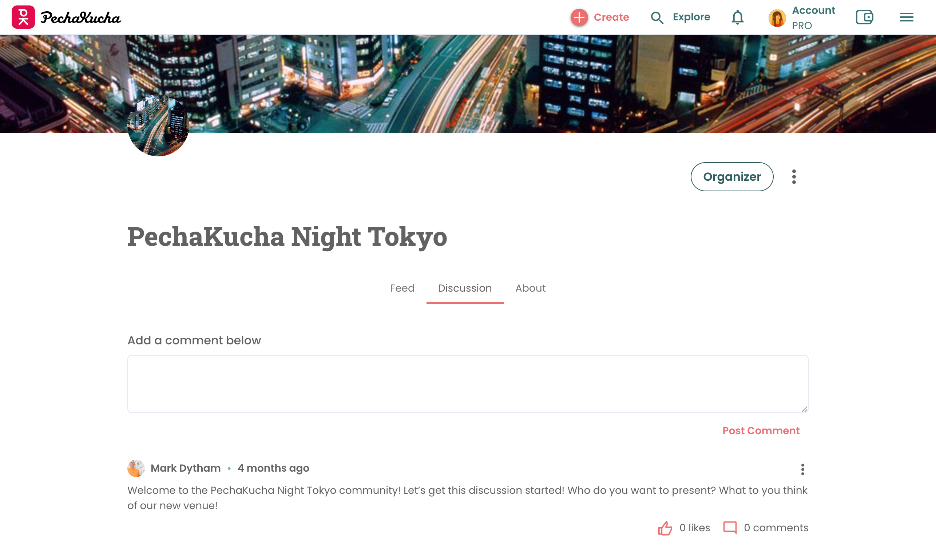This screenshot has height=560, width=936.
Task: Click the textarea resize handle corner
Action: tap(804, 409)
